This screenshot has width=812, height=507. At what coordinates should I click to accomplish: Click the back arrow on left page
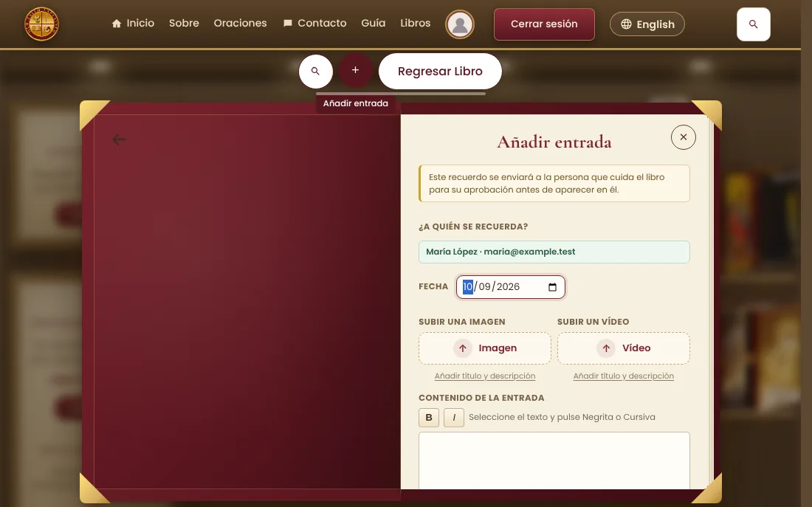(119, 139)
